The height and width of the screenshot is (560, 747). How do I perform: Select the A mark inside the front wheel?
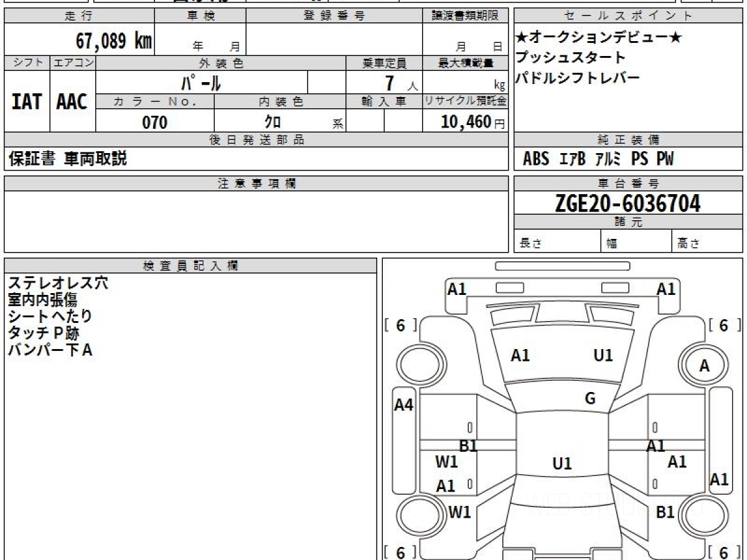point(705,366)
